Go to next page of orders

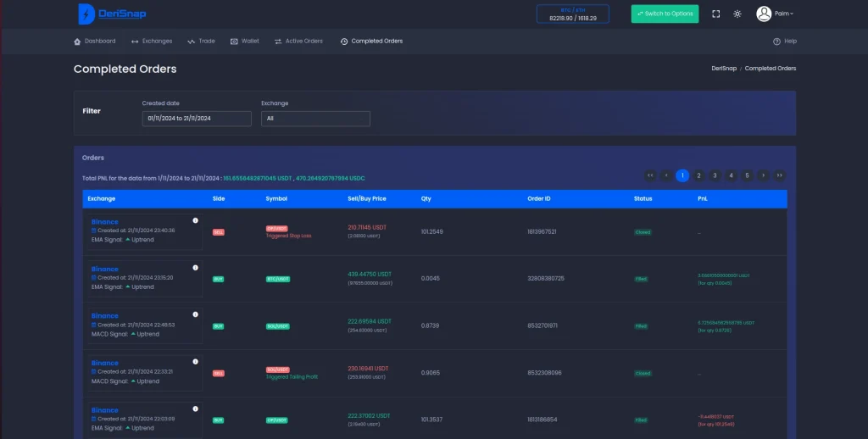click(x=763, y=175)
